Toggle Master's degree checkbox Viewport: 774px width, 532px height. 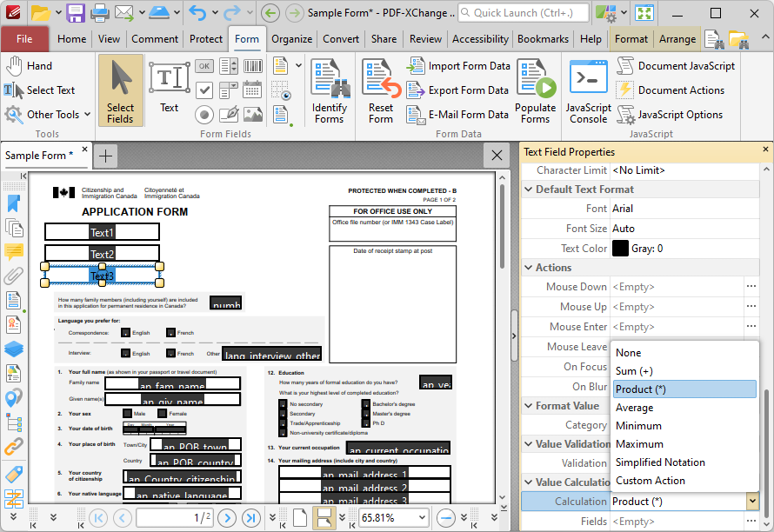[x=366, y=414]
